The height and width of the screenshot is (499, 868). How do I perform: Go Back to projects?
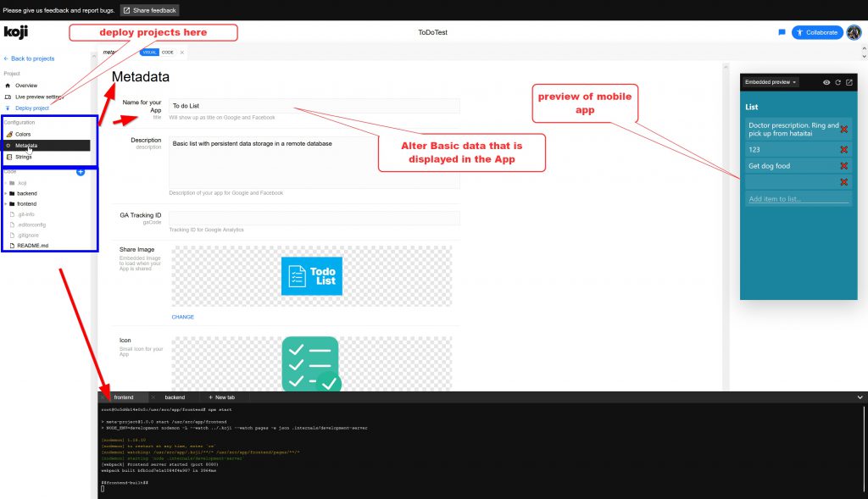tap(29, 58)
